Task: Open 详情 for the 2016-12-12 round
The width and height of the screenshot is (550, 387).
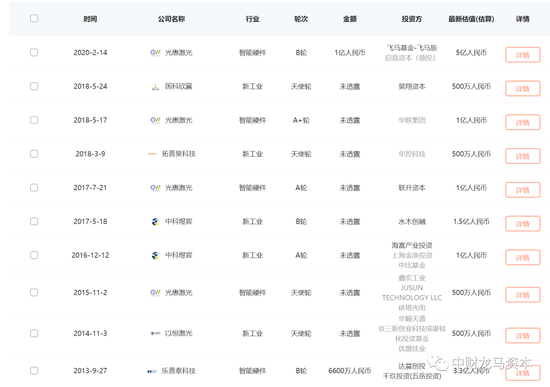Action: 523,258
